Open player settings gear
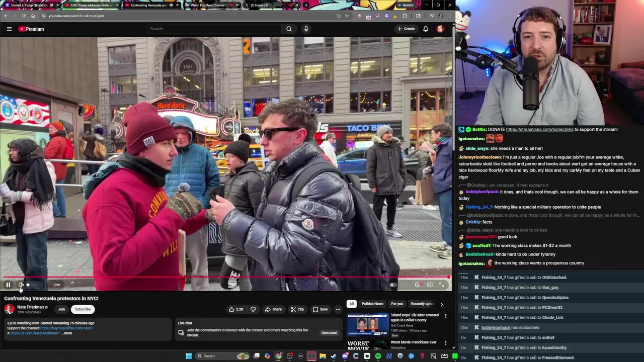Image resolution: width=644 pixels, height=362 pixels. point(418,285)
